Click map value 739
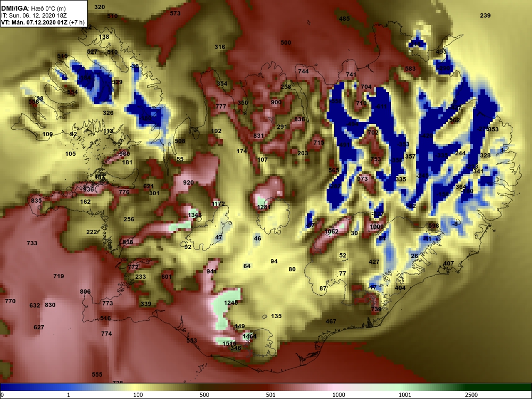This screenshot has height=399, width=532. click(x=376, y=309)
